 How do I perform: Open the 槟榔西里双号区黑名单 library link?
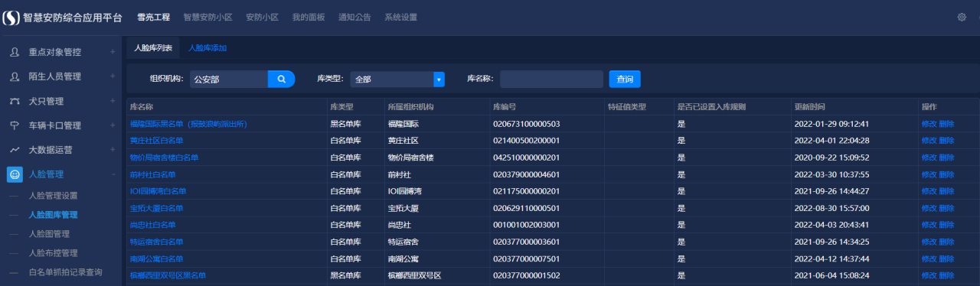point(168,275)
